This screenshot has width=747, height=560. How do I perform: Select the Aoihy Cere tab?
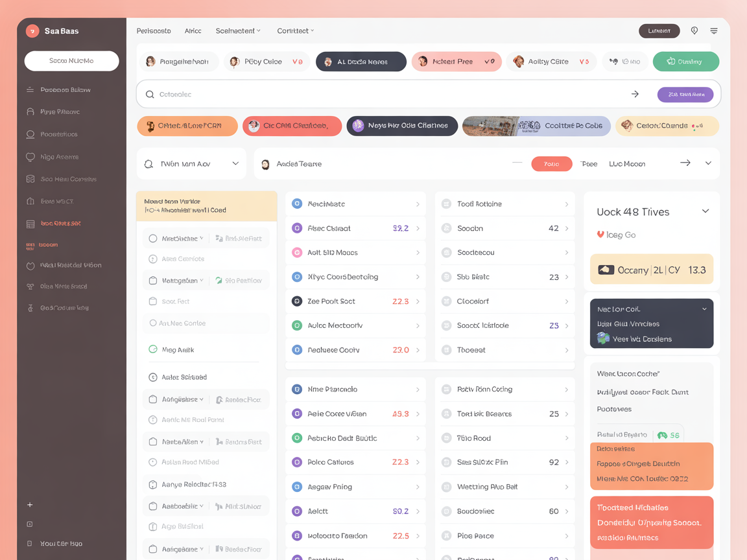click(551, 62)
